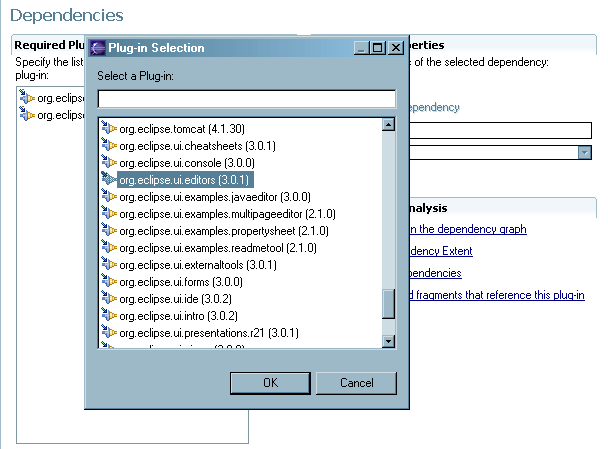Click the icon beside org.eclipse.ui.console
608x449 pixels.
click(x=109, y=162)
